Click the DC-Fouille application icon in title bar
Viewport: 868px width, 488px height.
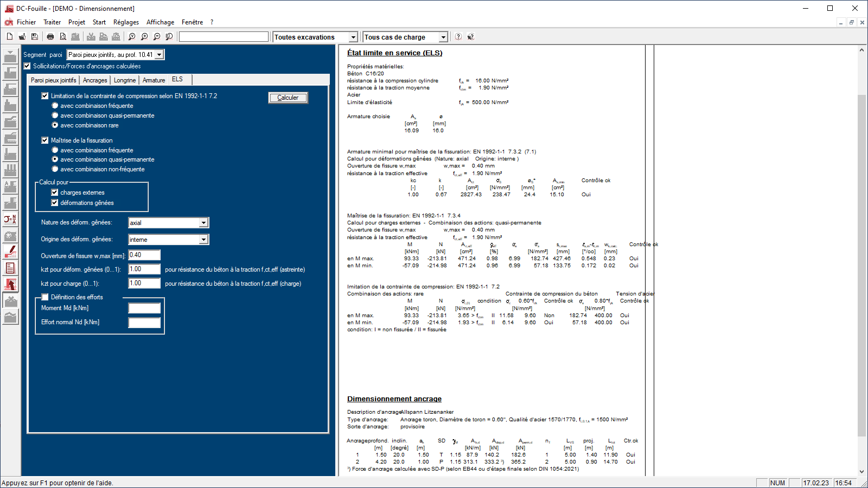[x=9, y=9]
